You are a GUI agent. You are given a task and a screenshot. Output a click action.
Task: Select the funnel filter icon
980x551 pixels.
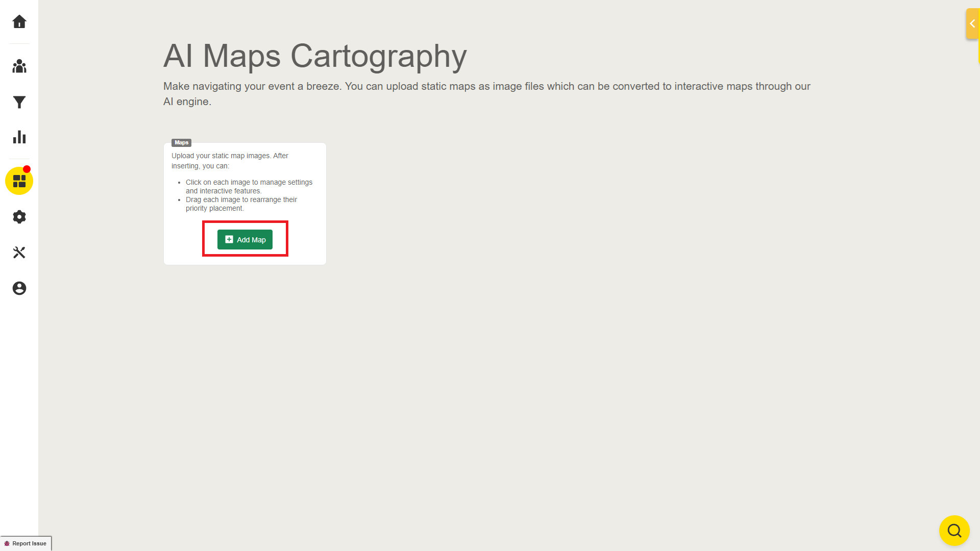coord(19,103)
